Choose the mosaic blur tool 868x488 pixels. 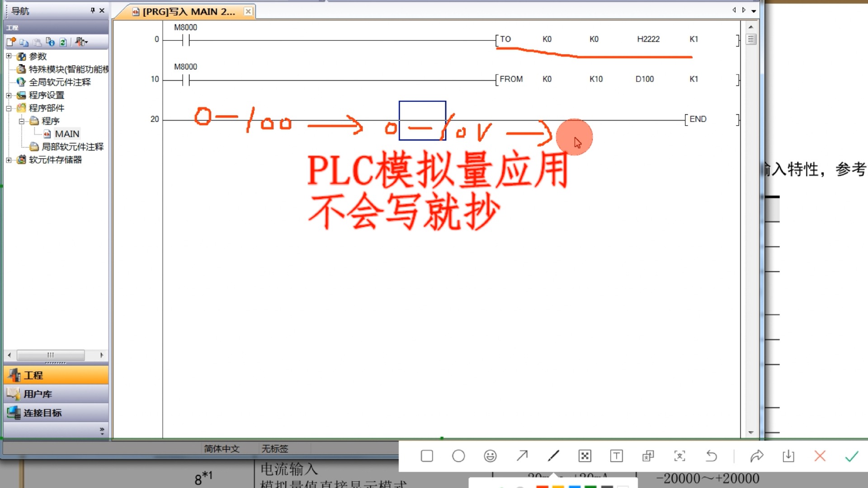pos(585,456)
